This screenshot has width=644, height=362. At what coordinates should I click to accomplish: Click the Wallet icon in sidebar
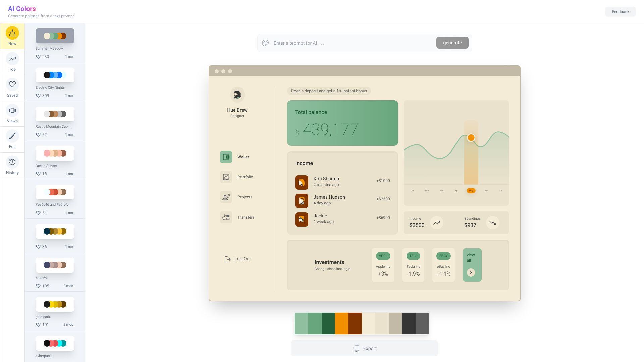226,157
